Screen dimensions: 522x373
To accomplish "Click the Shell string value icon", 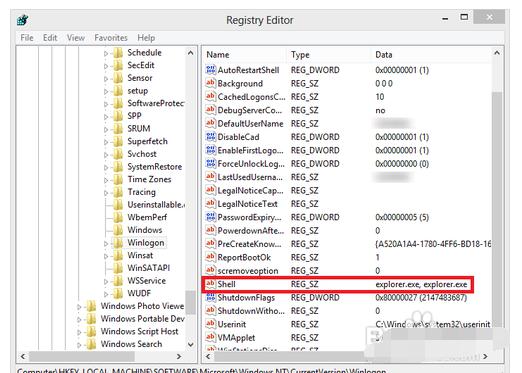I will click(211, 284).
